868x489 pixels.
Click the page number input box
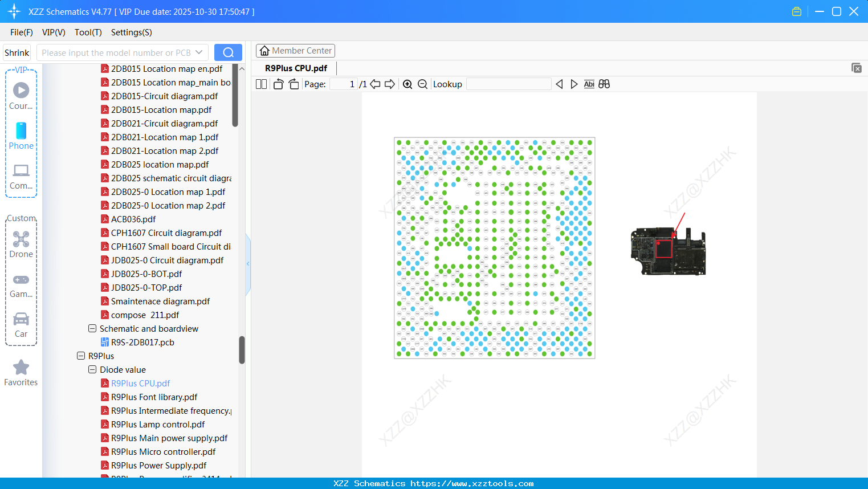(x=344, y=84)
